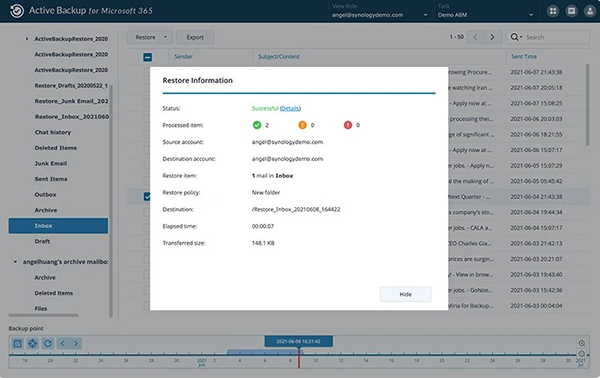Open the Archive folder above Inbox
The height and width of the screenshot is (378, 600).
click(x=46, y=210)
